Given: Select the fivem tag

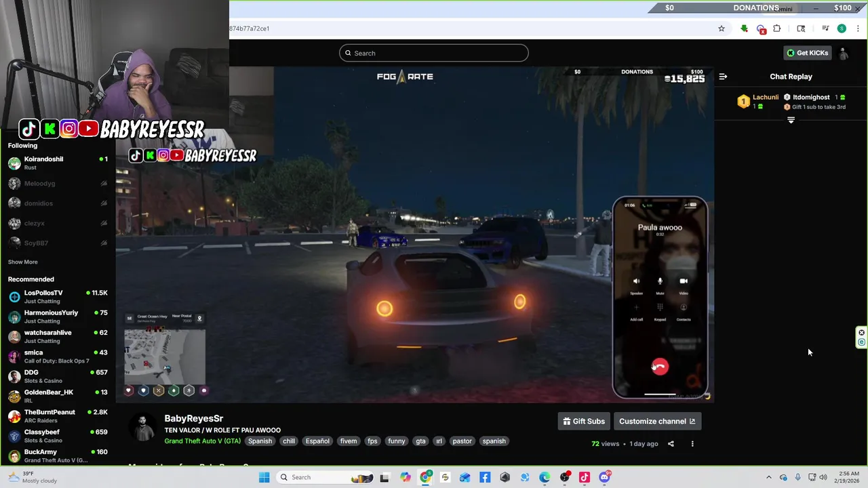Looking at the screenshot, I should [x=349, y=441].
